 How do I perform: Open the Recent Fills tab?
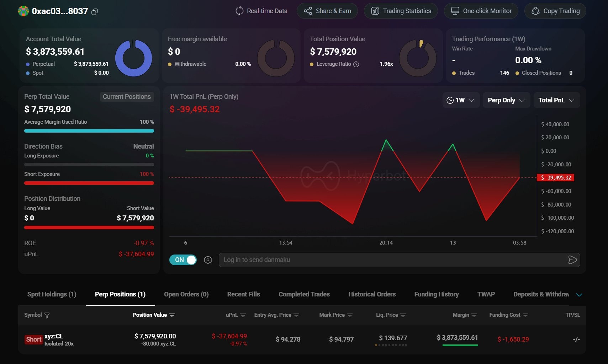point(243,294)
